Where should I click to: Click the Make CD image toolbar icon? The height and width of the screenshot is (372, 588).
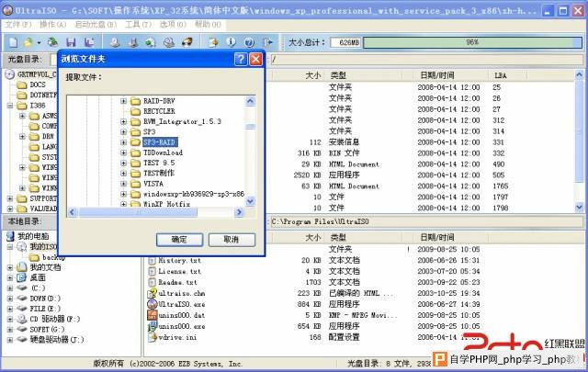pos(115,42)
